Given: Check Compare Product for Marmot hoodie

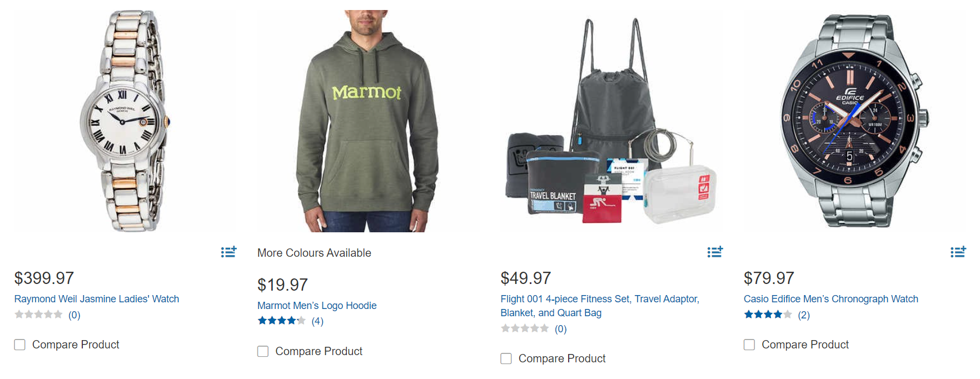Looking at the screenshot, I should (x=263, y=351).
